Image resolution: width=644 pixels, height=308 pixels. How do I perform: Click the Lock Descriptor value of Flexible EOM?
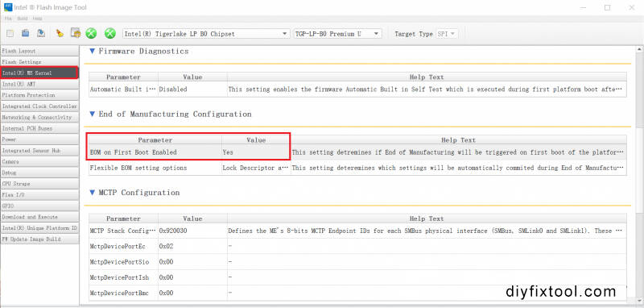click(256, 168)
